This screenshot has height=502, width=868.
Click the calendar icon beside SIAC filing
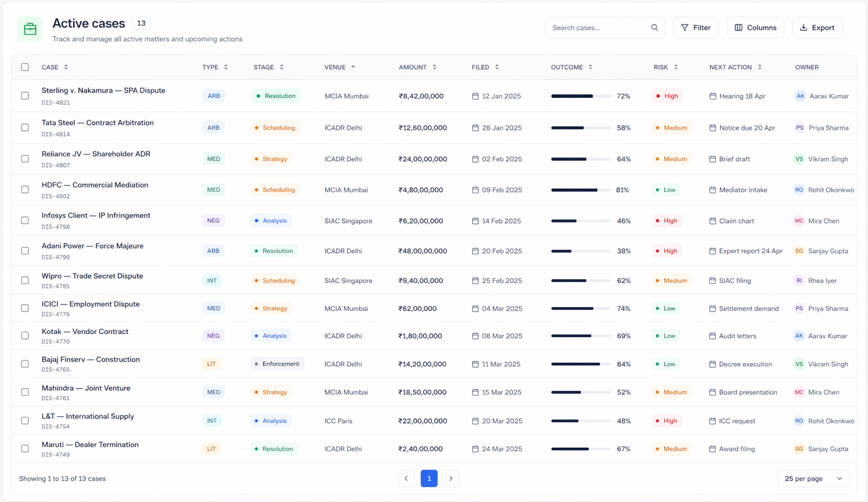[713, 280]
